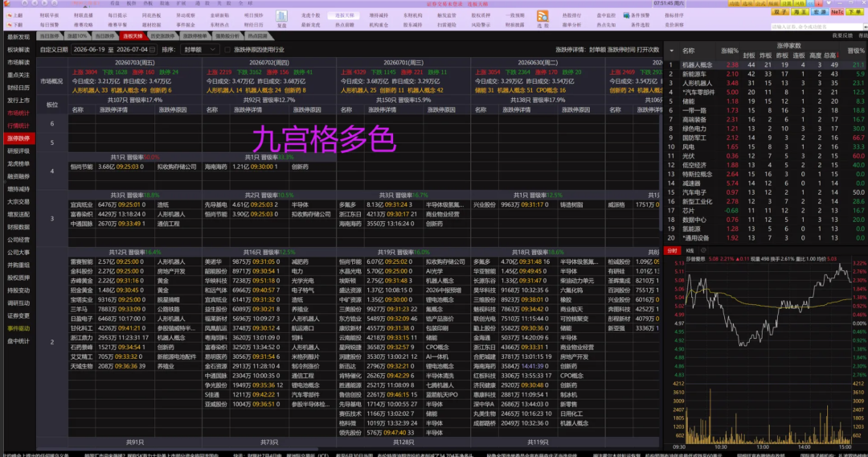The height and width of the screenshot is (457, 868).
Task: Click 连板天梯 in the top toolbar
Action: [x=344, y=15]
